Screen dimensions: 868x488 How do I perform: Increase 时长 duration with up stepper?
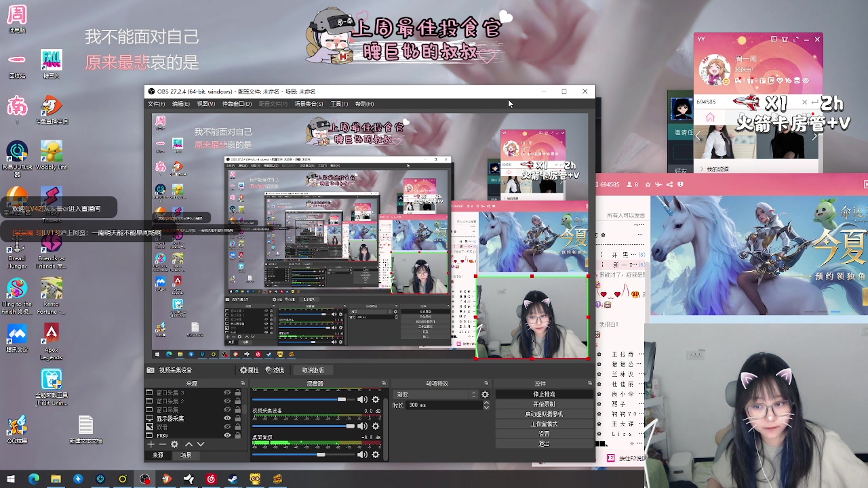486,403
